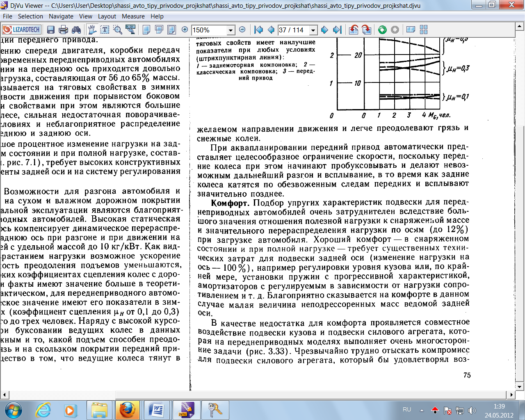
Task: Open the clock showing 1:39
Action: (x=499, y=410)
